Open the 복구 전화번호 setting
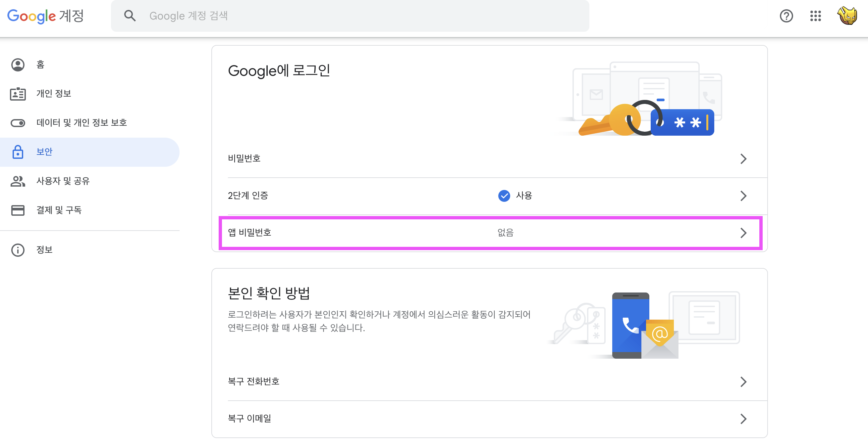The height and width of the screenshot is (448, 868). click(x=254, y=381)
